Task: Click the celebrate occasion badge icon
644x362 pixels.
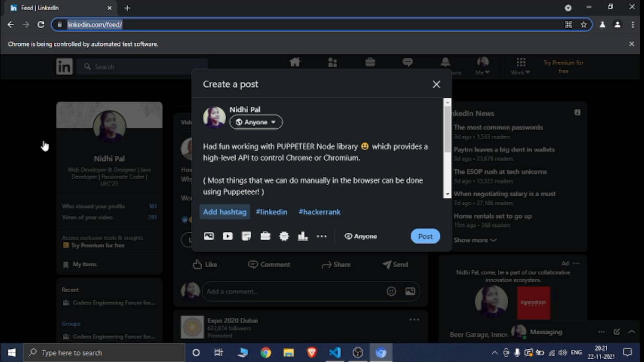Action: tap(284, 237)
